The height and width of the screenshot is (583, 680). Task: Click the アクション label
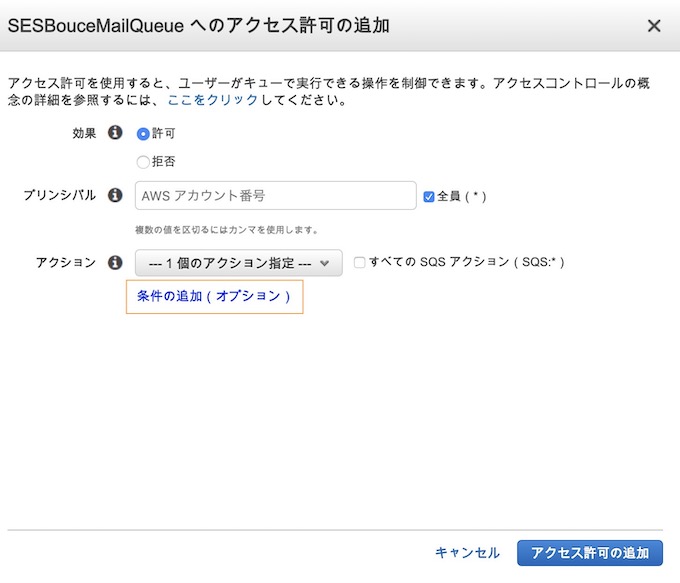[x=66, y=262]
